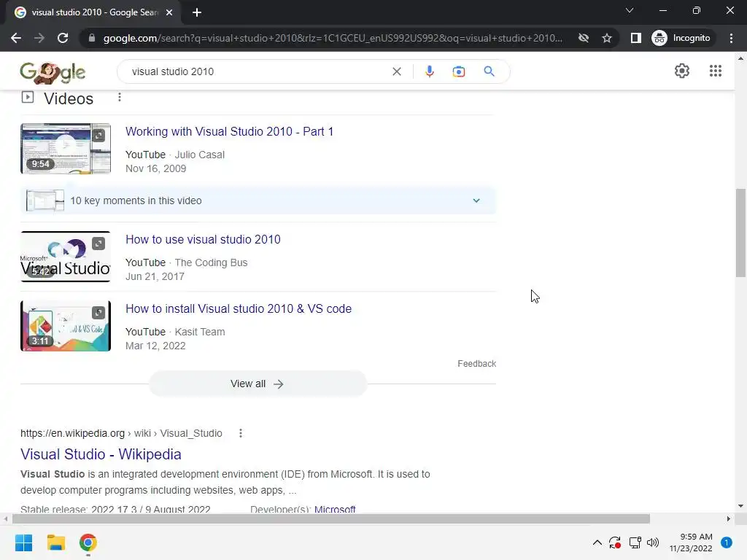Show hidden system tray icons
This screenshot has height=560, width=747.
(x=597, y=542)
